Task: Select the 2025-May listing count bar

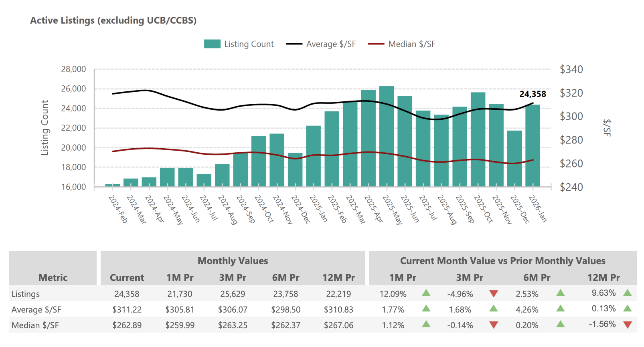Action: click(x=387, y=136)
